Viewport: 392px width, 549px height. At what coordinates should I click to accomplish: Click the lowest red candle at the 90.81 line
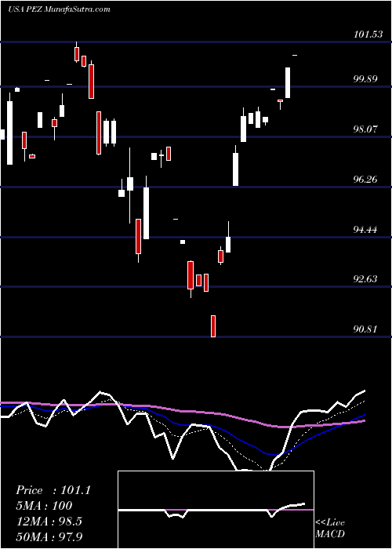[213, 326]
